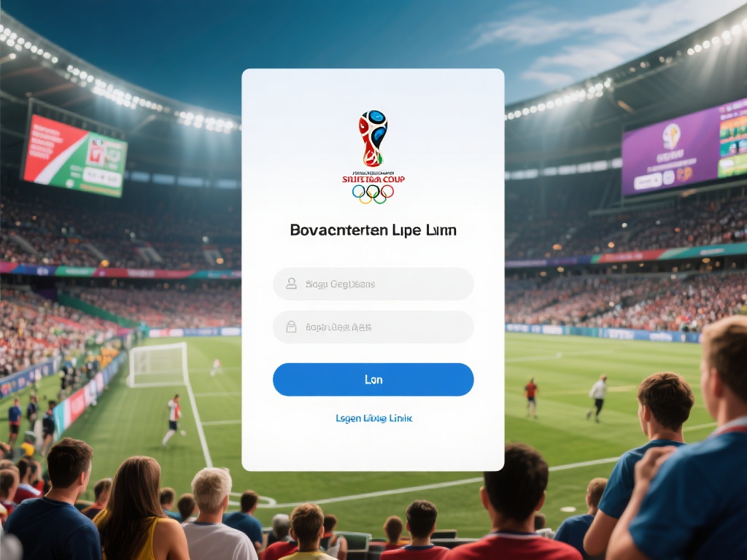Screen dimensions: 747x560
Task: Click the blue "Lon" login button
Action: tap(373, 379)
